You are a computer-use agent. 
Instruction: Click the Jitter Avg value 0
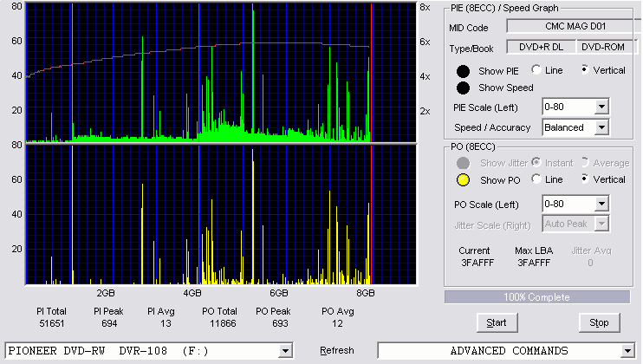[x=590, y=263]
